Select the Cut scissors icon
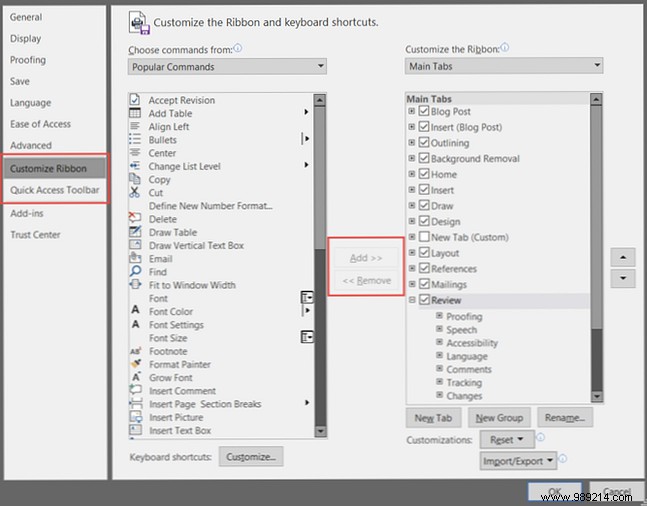Viewport: 647px width, 506px height. pyautogui.click(x=135, y=192)
